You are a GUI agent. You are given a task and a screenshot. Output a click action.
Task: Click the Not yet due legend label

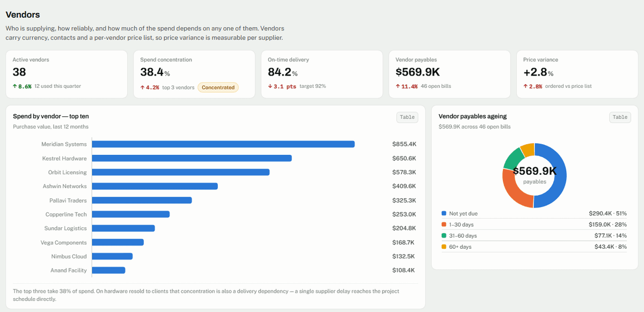tap(463, 213)
